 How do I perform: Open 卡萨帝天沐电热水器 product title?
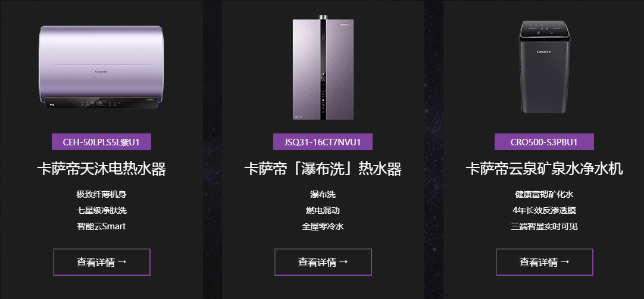pyautogui.click(x=101, y=169)
